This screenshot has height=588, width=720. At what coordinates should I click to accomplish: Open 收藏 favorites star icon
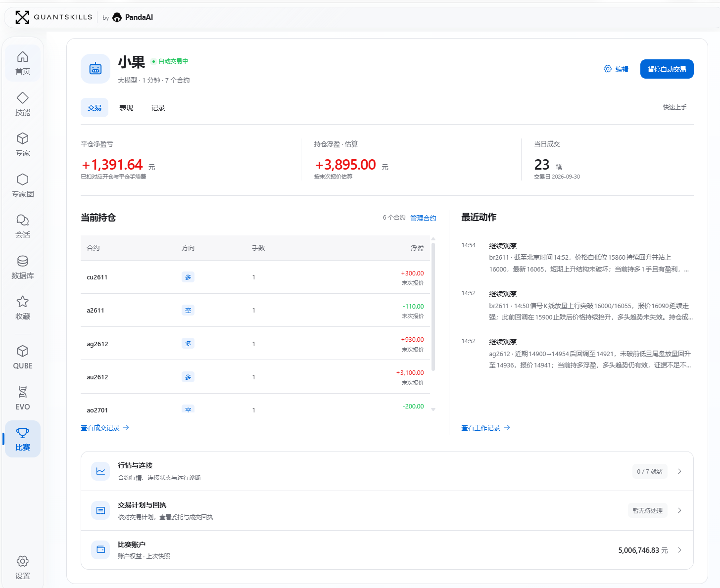23,308
